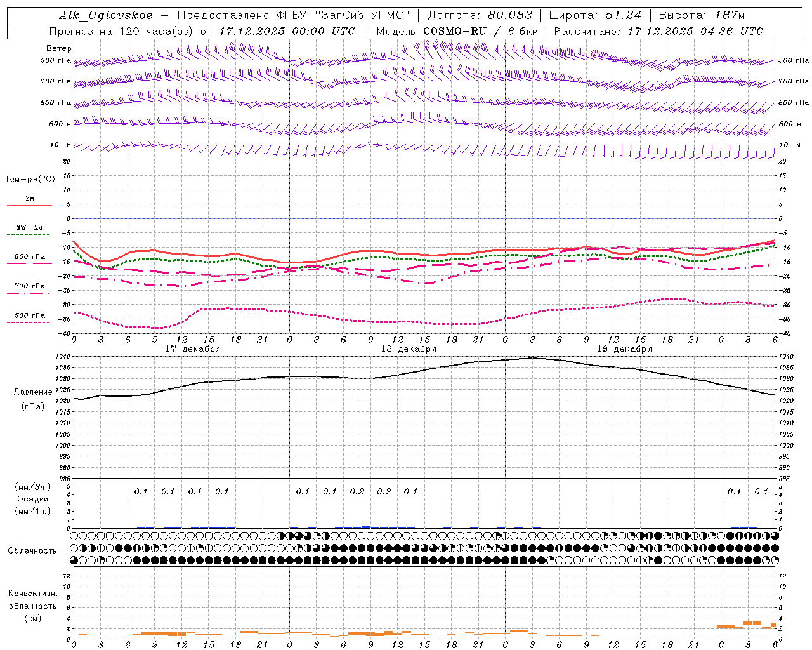The width and height of the screenshot is (812, 650).
Task: Click the Ветер panel label
Action: [59, 48]
